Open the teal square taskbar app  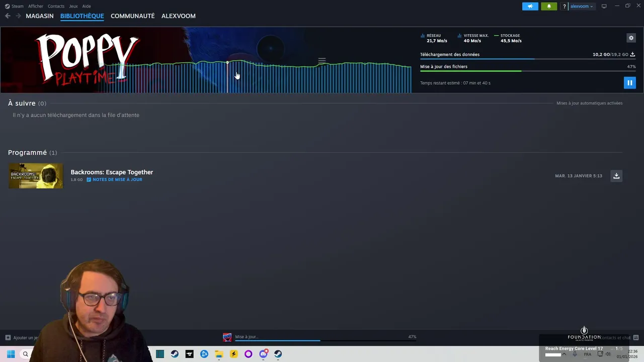(160, 354)
